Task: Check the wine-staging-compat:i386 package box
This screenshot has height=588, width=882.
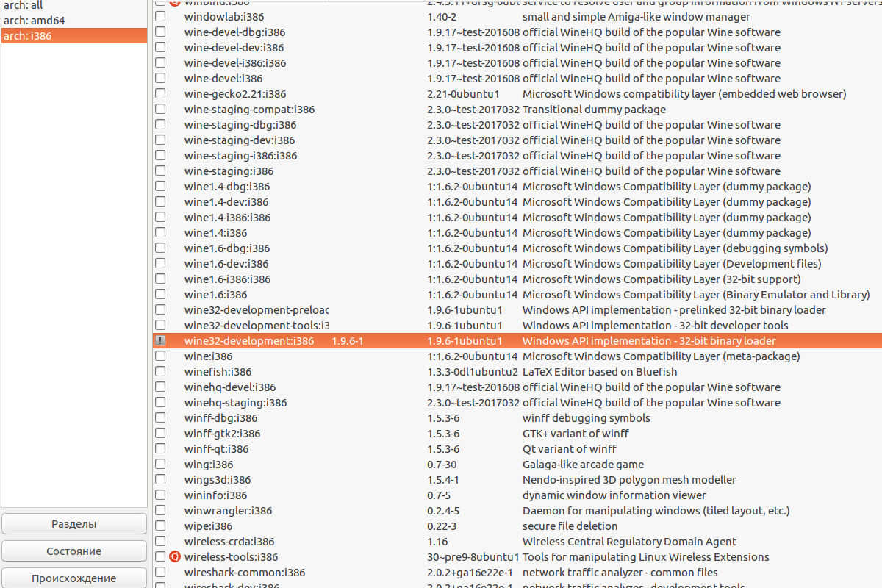Action: (x=160, y=109)
